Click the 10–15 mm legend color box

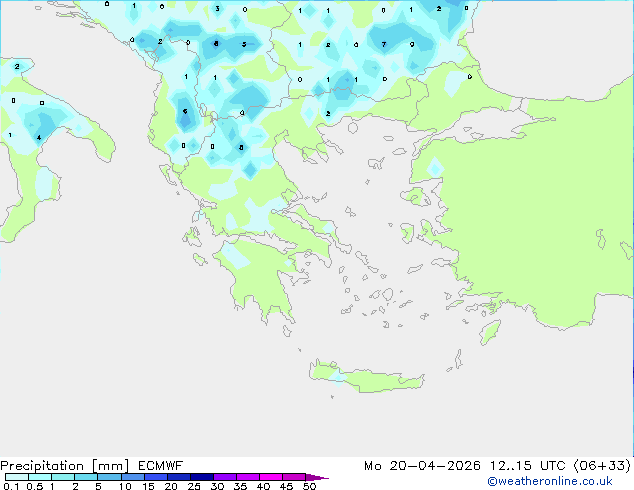132,477
